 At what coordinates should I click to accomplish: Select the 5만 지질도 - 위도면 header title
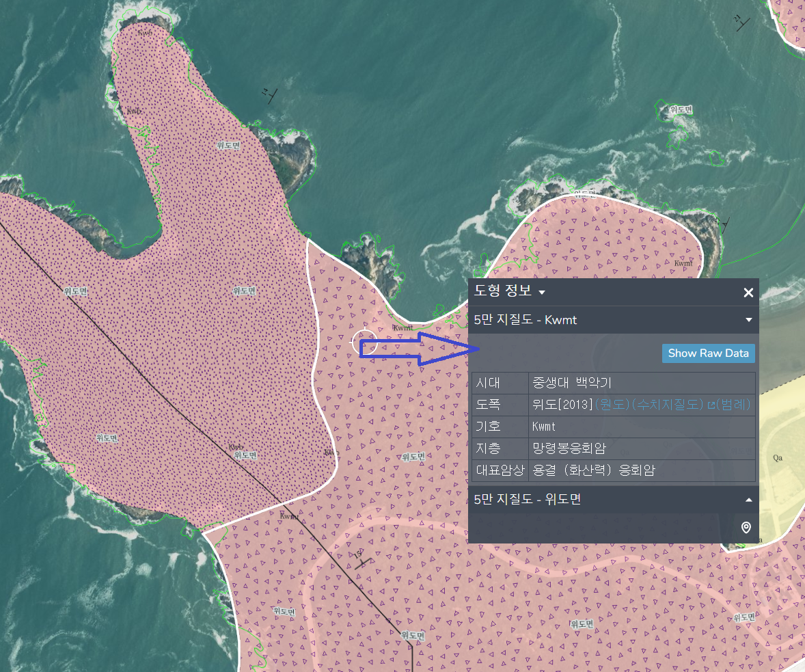coord(528,499)
